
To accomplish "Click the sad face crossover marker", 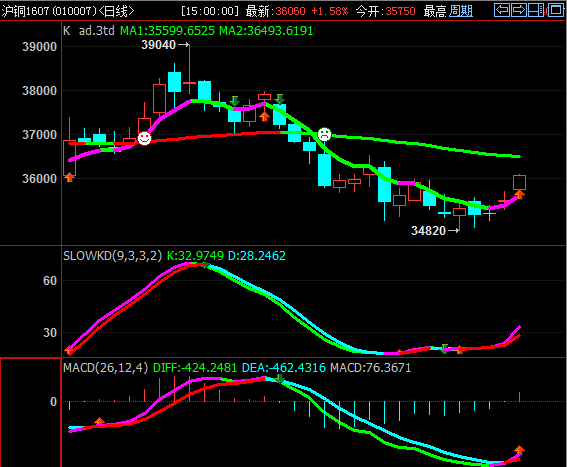I will 324,134.
